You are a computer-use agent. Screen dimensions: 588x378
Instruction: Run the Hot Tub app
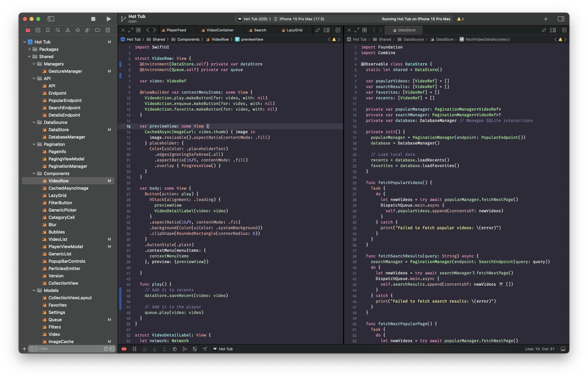(x=109, y=19)
